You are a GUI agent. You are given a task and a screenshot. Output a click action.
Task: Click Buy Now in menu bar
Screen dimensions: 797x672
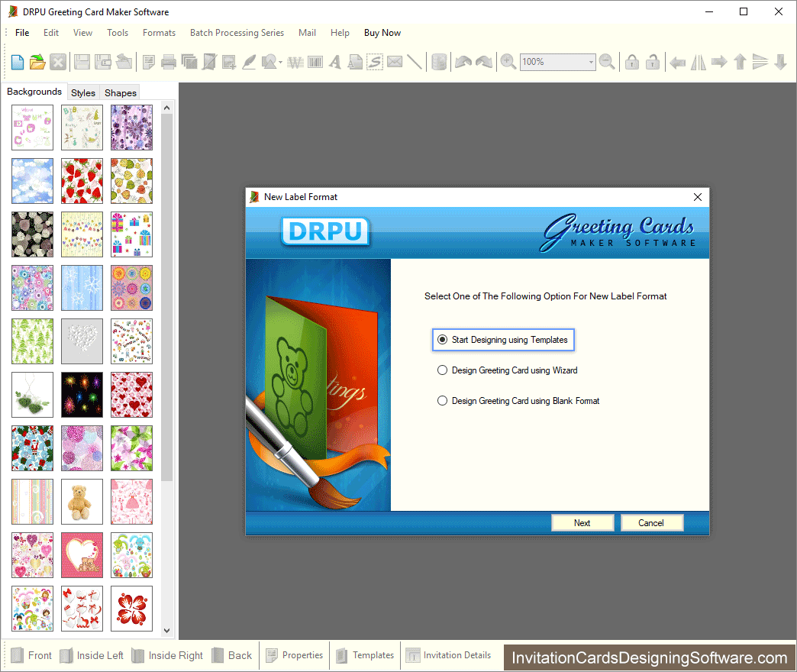(x=382, y=33)
